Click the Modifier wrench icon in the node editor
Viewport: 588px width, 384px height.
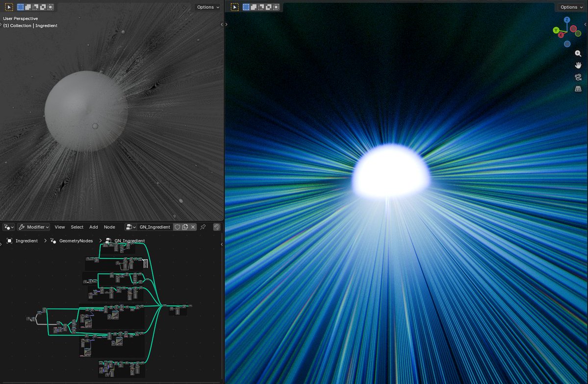tap(22, 227)
